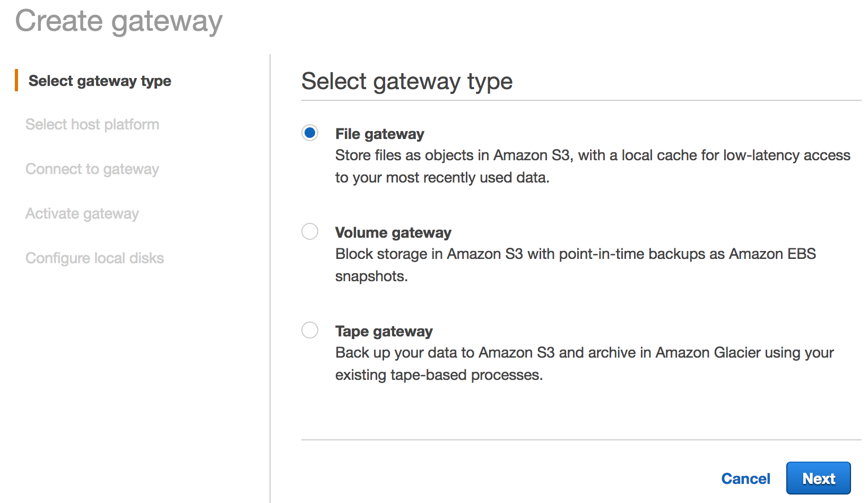The image size is (868, 503).
Task: Open the Select gateway type sidebar step
Action: pyautogui.click(x=100, y=81)
